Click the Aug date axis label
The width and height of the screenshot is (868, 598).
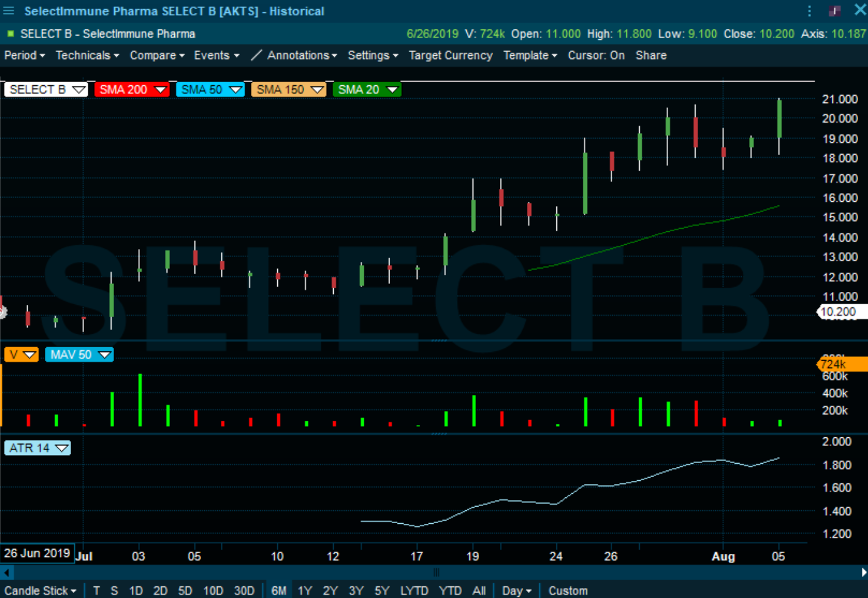(723, 556)
